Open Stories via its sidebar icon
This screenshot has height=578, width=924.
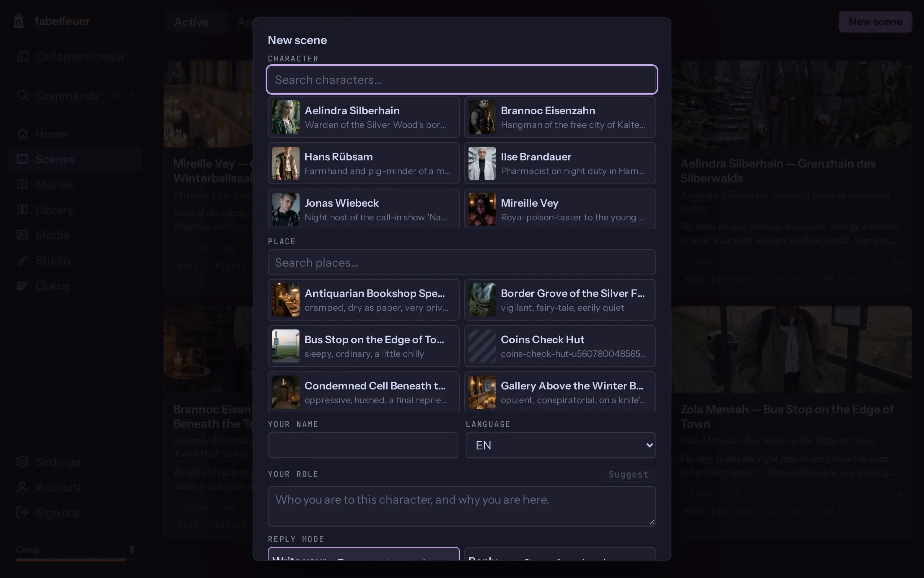(x=22, y=184)
